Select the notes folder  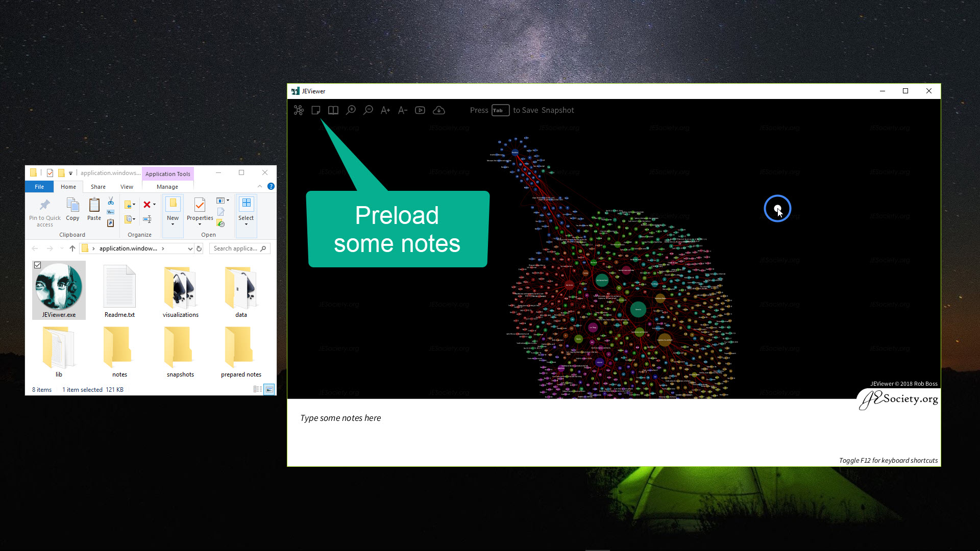119,352
